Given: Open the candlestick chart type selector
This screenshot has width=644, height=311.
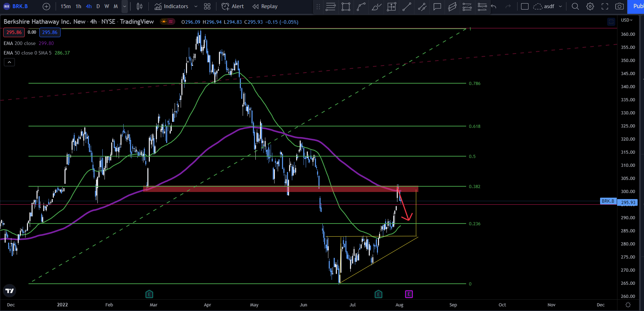Looking at the screenshot, I should point(140,6).
